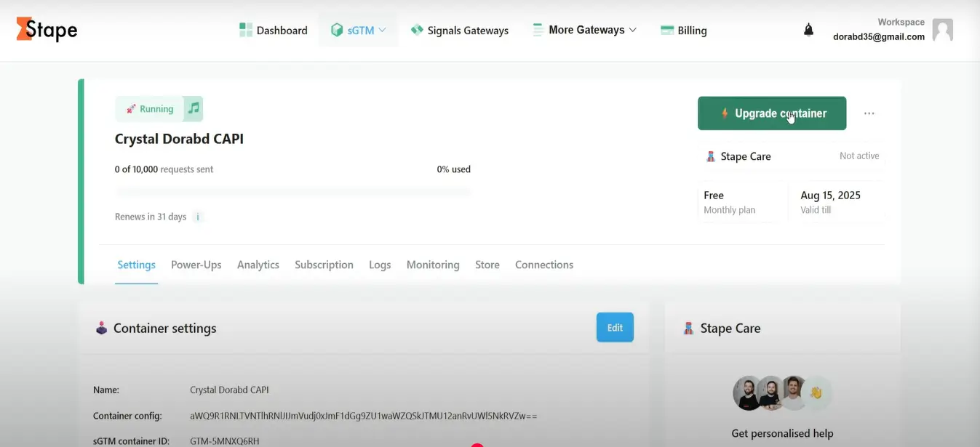The image size is (980, 447).
Task: Open the Workspace account menu
Action: click(x=879, y=30)
